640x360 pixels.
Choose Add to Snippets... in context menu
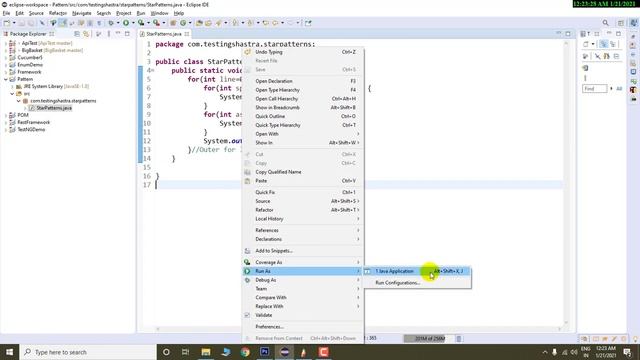(302, 251)
